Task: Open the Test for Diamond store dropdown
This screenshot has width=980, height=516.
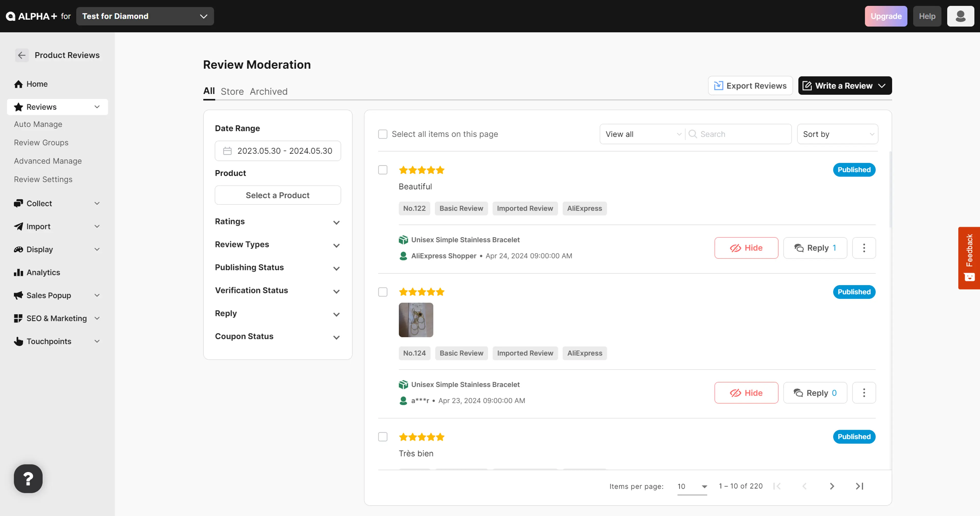Action: pos(145,16)
